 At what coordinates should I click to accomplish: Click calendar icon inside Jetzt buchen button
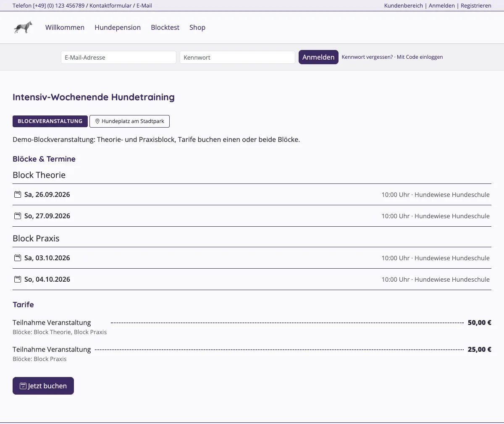click(23, 386)
